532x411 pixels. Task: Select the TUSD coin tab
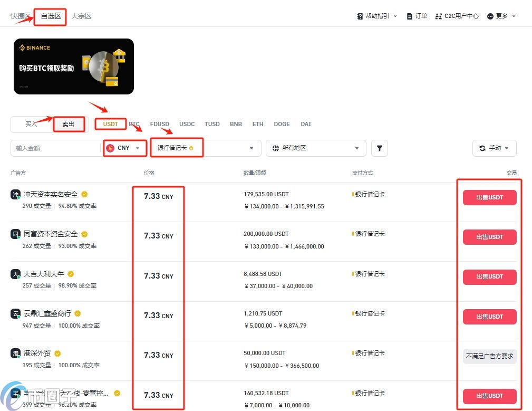(212, 124)
